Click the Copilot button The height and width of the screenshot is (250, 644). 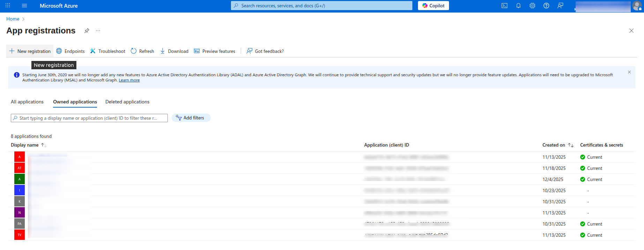coord(433,6)
